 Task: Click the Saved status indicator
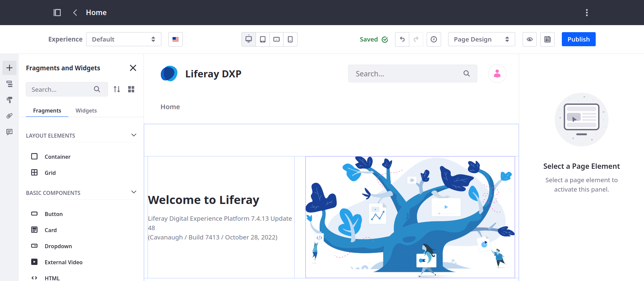(x=374, y=39)
